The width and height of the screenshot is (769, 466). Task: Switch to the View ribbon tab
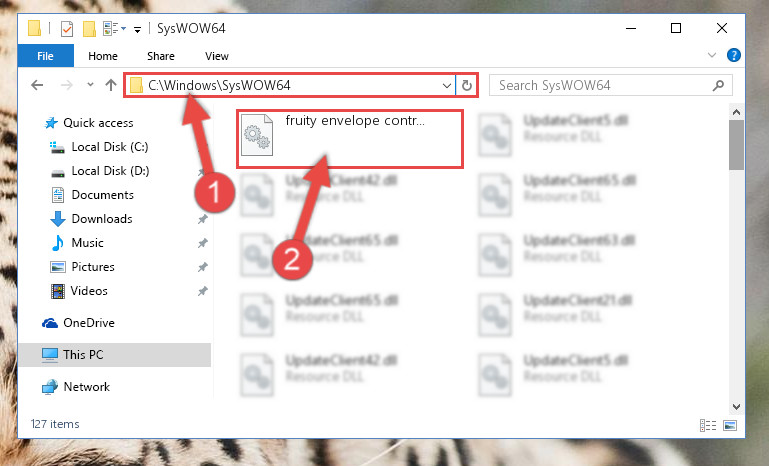tap(217, 56)
